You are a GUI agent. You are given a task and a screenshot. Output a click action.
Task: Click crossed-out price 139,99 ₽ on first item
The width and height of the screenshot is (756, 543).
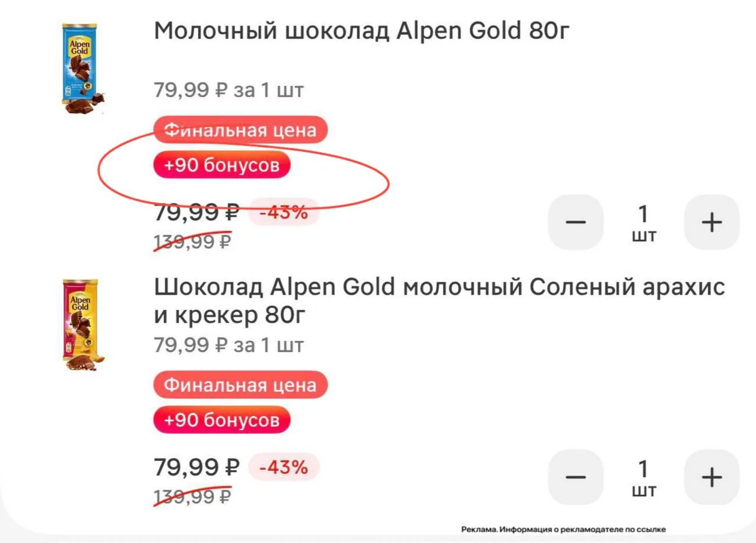(192, 242)
